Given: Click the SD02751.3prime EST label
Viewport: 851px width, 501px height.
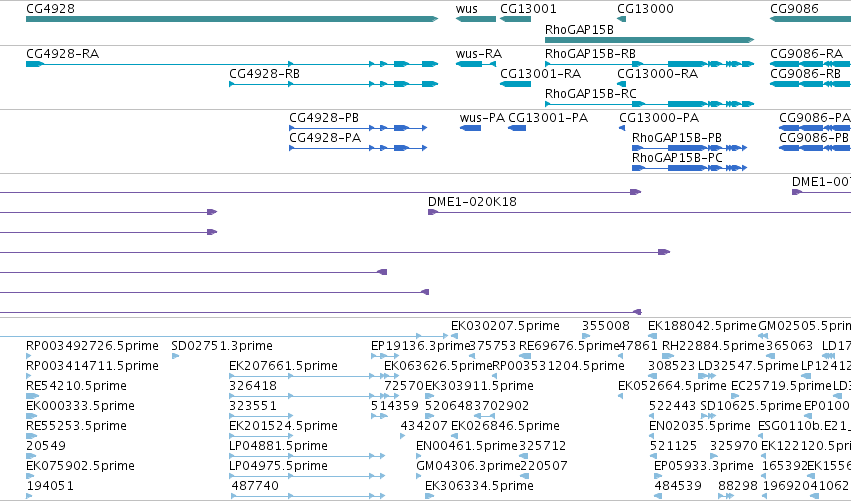Looking at the screenshot, I should click(222, 346).
